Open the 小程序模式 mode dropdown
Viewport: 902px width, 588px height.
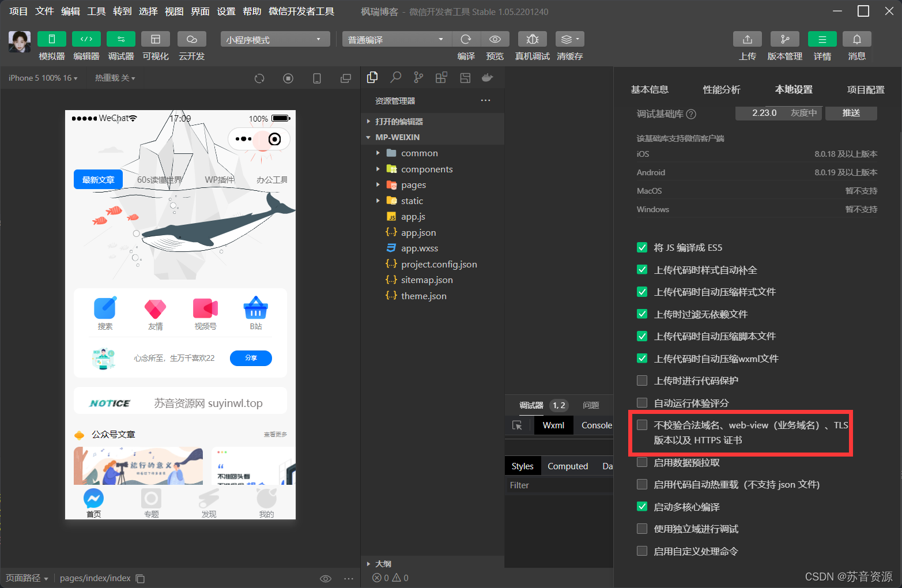(275, 39)
